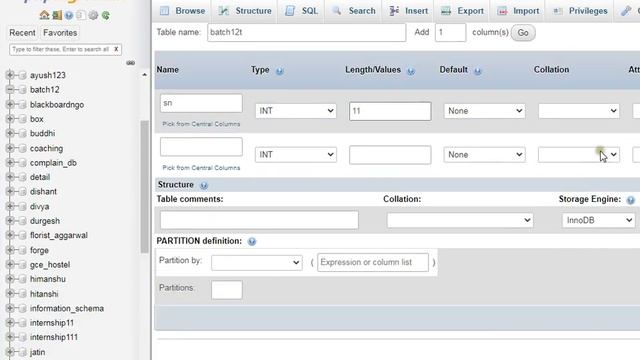Click the Table comments text field
The image size is (640, 360).
coord(259,220)
